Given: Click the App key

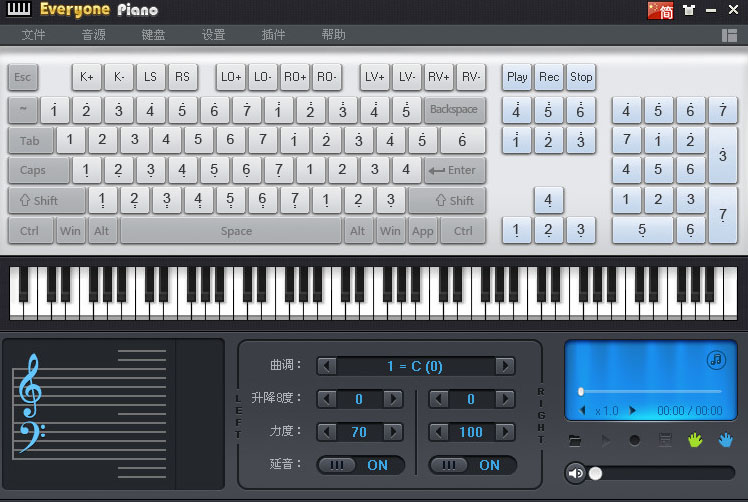Looking at the screenshot, I should [x=422, y=231].
